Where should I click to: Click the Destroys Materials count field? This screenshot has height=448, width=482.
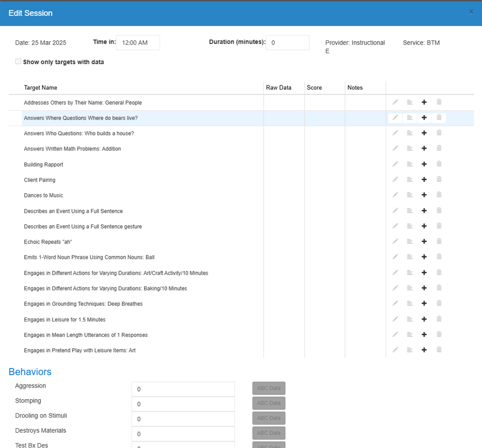[183, 434]
